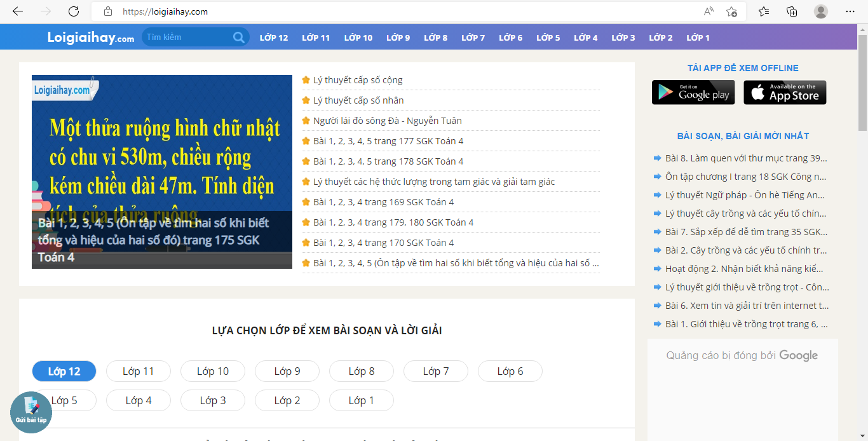Open link Lý thuyết cấp số cộng
The width and height of the screenshot is (868, 441).
[x=358, y=80]
